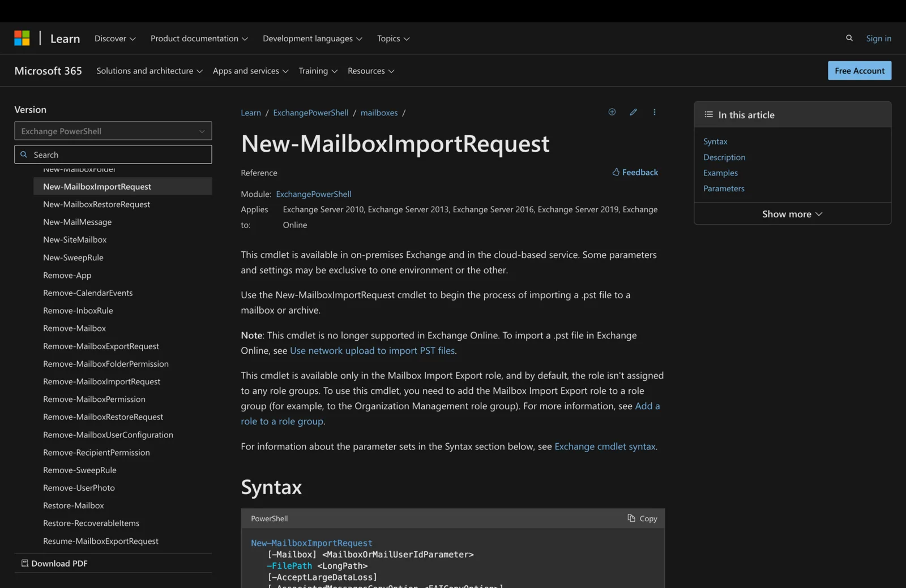Open the more options vertical dots
906x588 pixels.
[654, 112]
